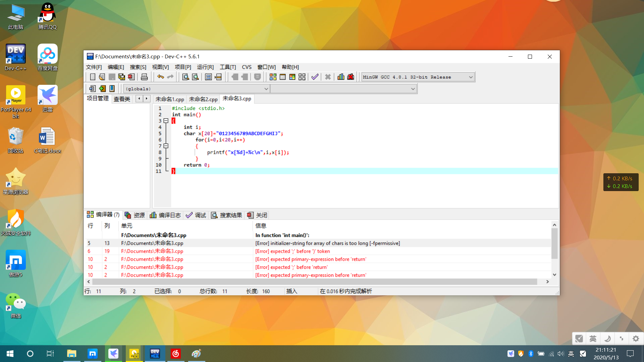Open the 调试 bottom tab
This screenshot has width=644, height=362.
click(196, 215)
